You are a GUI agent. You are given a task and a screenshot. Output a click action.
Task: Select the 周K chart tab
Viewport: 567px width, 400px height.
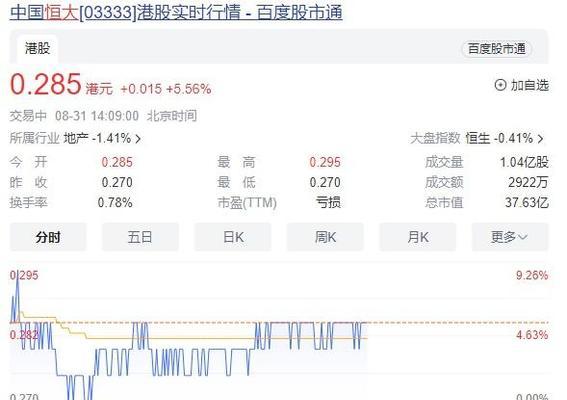(325, 237)
